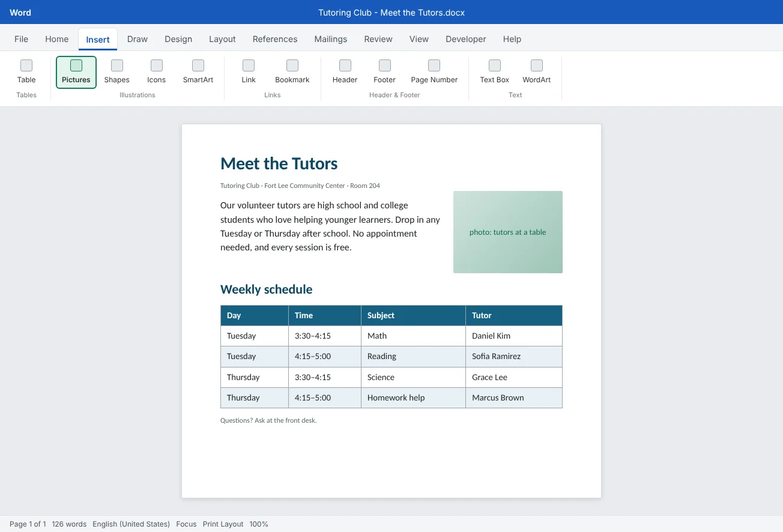Click the 126 words count
The image size is (783, 532).
69,524
